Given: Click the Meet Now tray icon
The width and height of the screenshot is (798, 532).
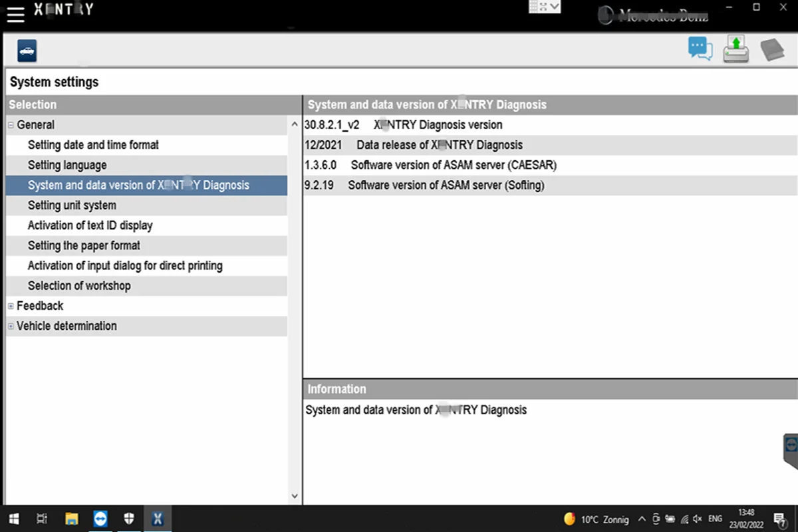Looking at the screenshot, I should click(656, 519).
